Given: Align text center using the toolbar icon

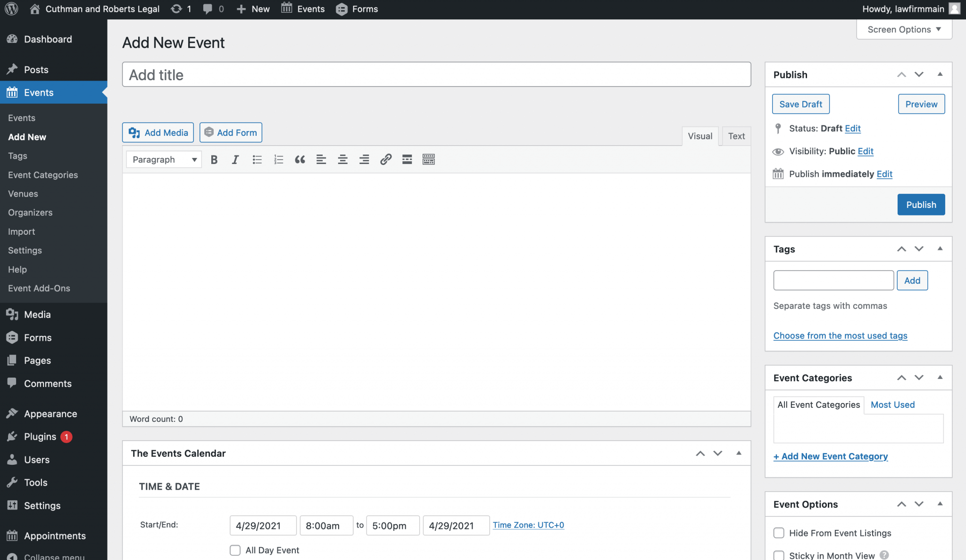Looking at the screenshot, I should click(342, 159).
